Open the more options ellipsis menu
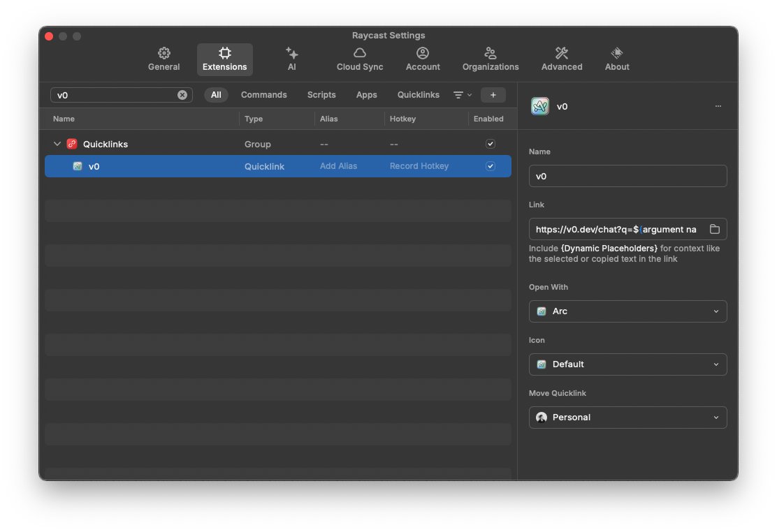This screenshot has height=532, width=777. click(718, 106)
